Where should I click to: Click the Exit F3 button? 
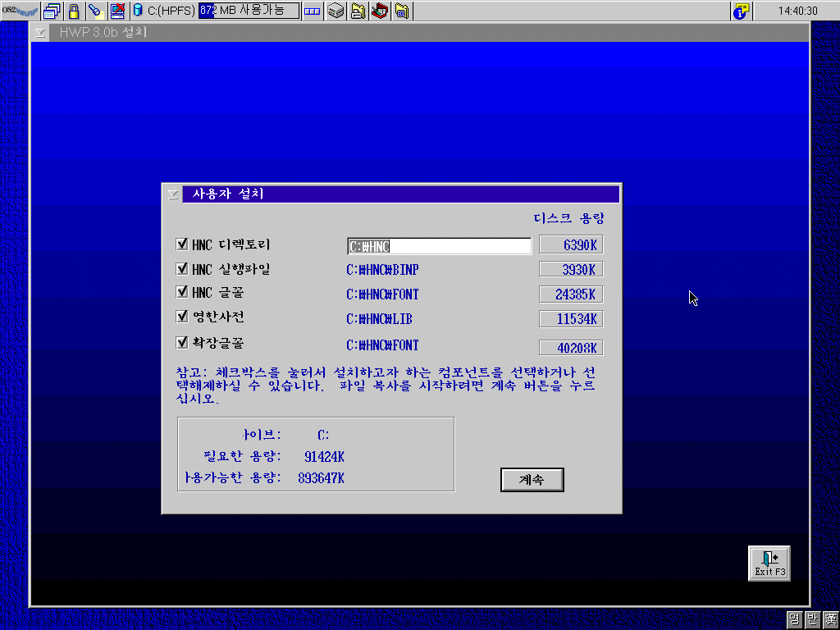click(x=769, y=564)
